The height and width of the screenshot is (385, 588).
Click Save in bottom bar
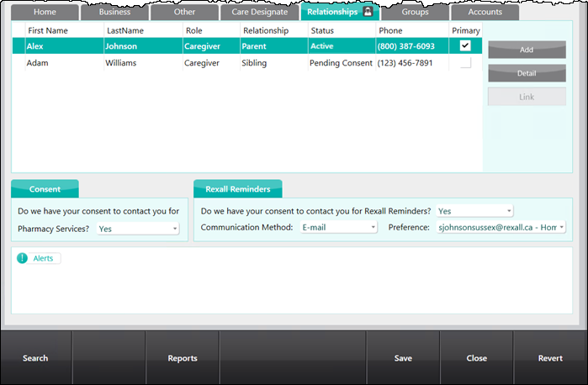click(403, 358)
